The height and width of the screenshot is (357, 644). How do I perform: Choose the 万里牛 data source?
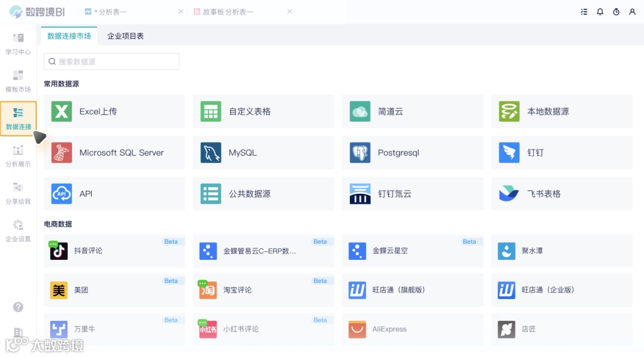[114, 329]
